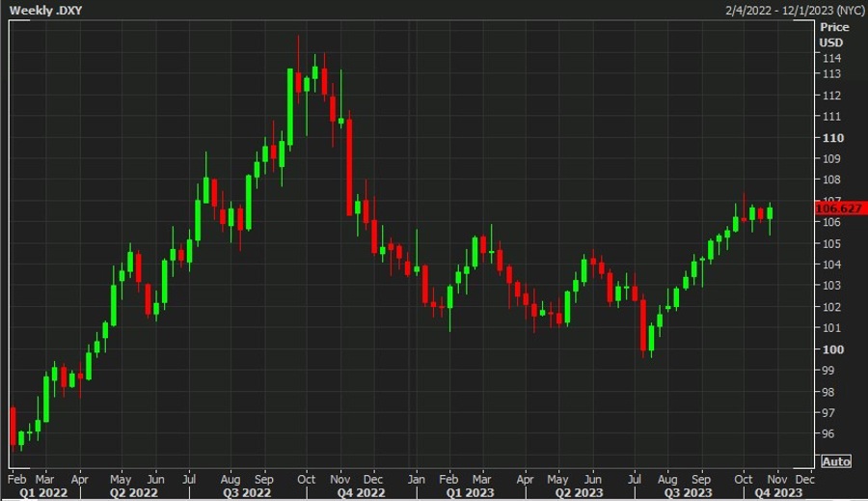Click the 114 price axis label

coord(831,58)
